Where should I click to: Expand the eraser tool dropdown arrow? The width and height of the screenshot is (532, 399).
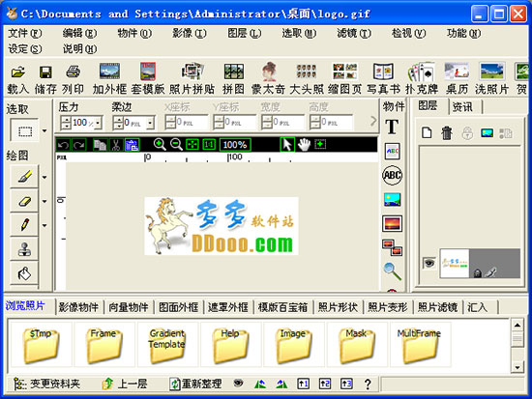point(44,201)
